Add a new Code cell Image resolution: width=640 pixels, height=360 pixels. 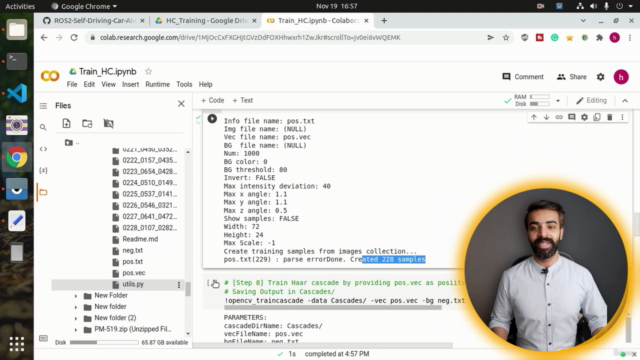point(212,100)
